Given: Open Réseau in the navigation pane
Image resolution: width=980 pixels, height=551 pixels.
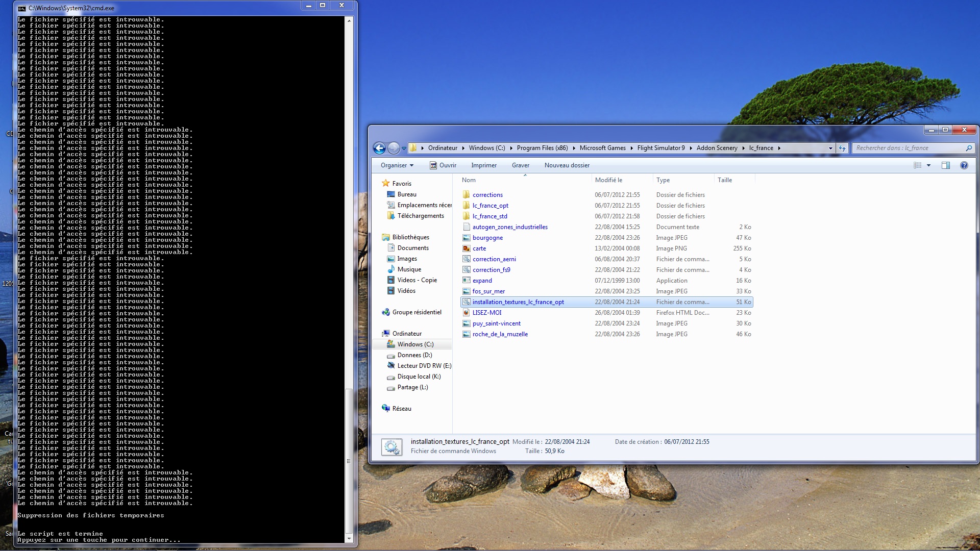Looking at the screenshot, I should pos(402,409).
